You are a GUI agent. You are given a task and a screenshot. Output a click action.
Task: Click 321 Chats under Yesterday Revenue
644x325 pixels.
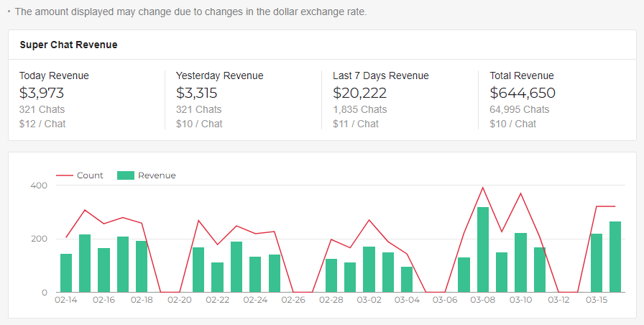click(199, 110)
